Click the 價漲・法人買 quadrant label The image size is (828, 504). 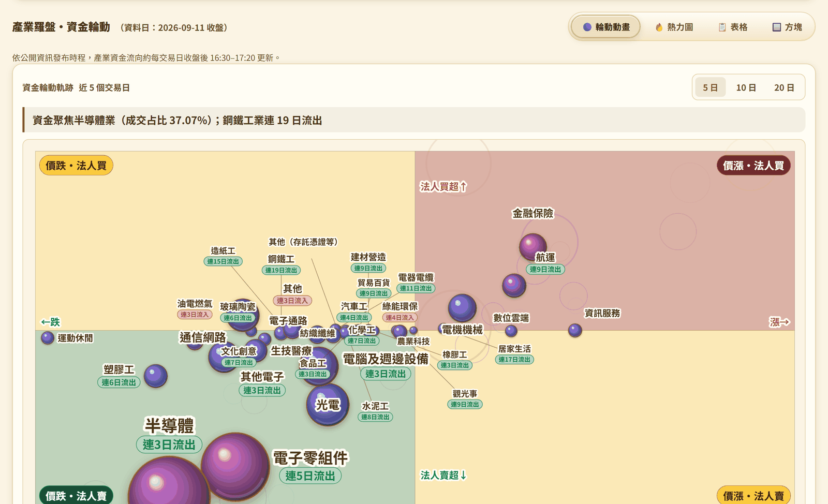coord(753,166)
